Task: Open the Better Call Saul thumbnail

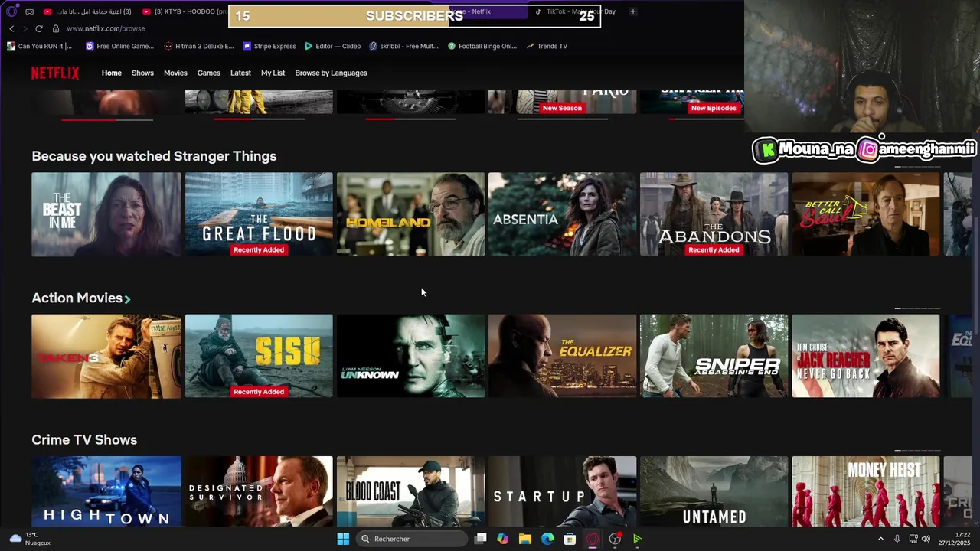Action: coord(865,214)
